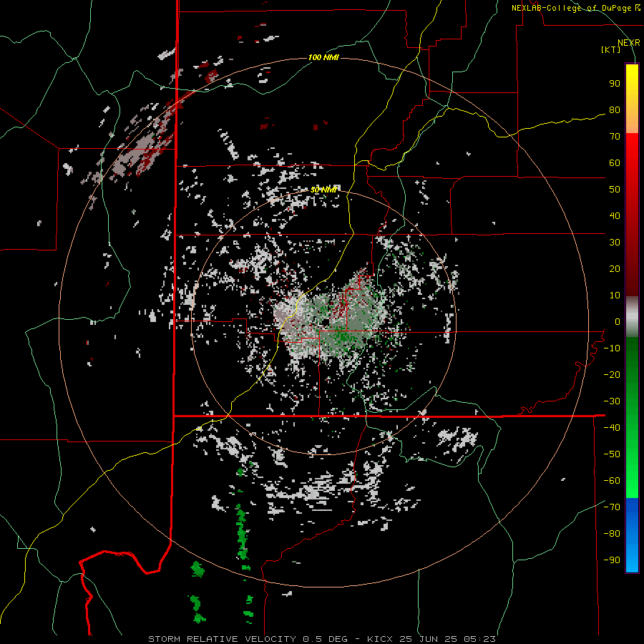
Task: Click the -80 value on the velocity scale
Action: (612, 534)
